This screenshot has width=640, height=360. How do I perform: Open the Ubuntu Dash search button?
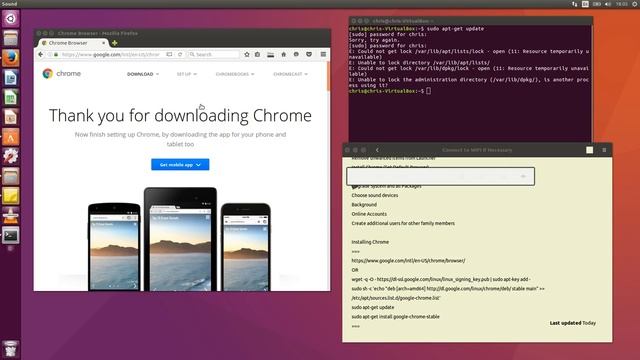(x=11, y=19)
